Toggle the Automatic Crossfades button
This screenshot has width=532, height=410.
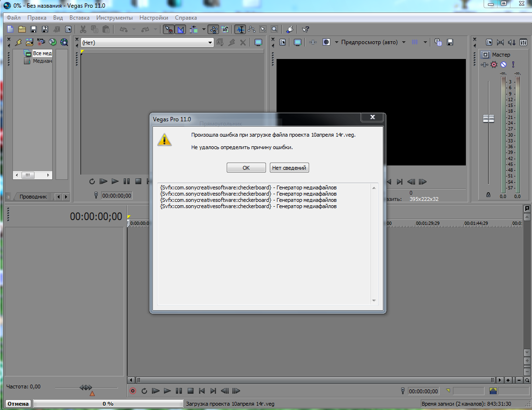click(181, 30)
